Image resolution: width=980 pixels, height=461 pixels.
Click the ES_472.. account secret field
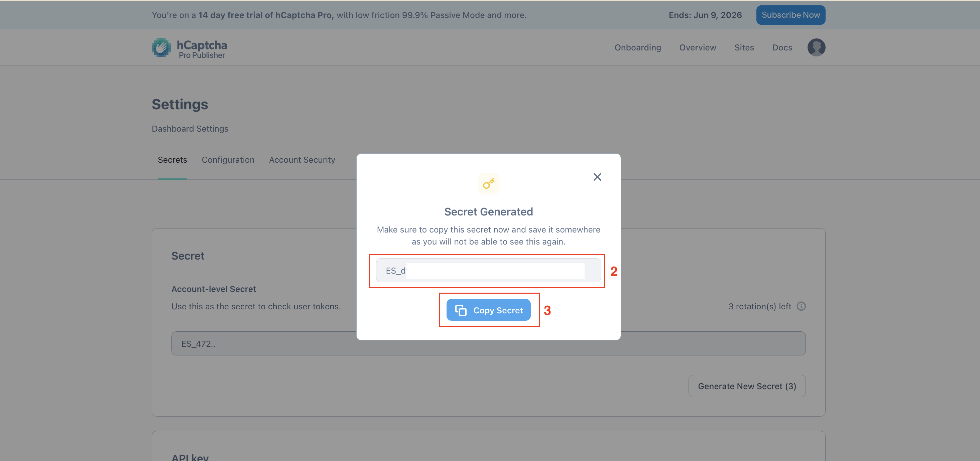pyautogui.click(x=488, y=343)
